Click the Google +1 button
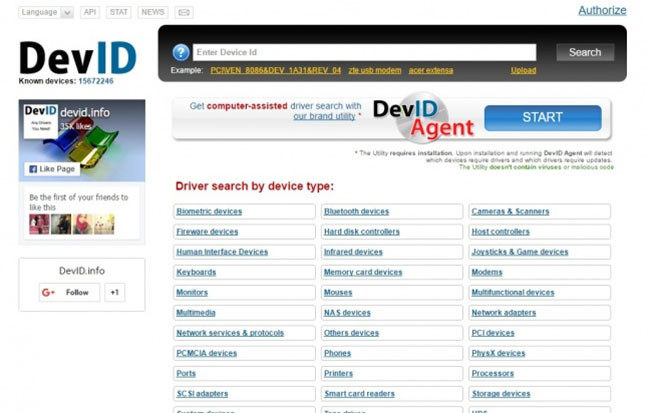Screen dimensions: 650x413 click(115, 292)
